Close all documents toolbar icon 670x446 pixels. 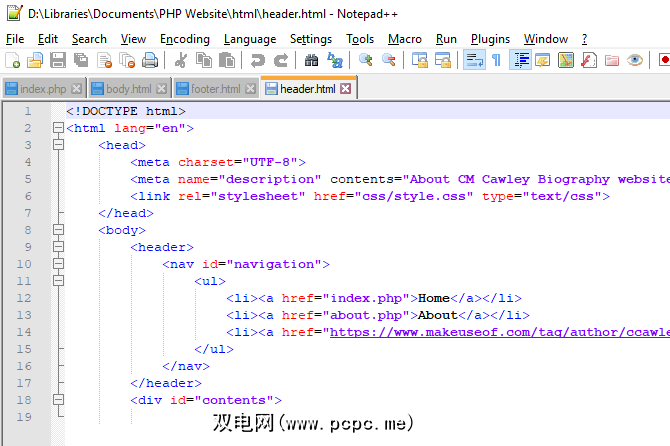tap(127, 60)
